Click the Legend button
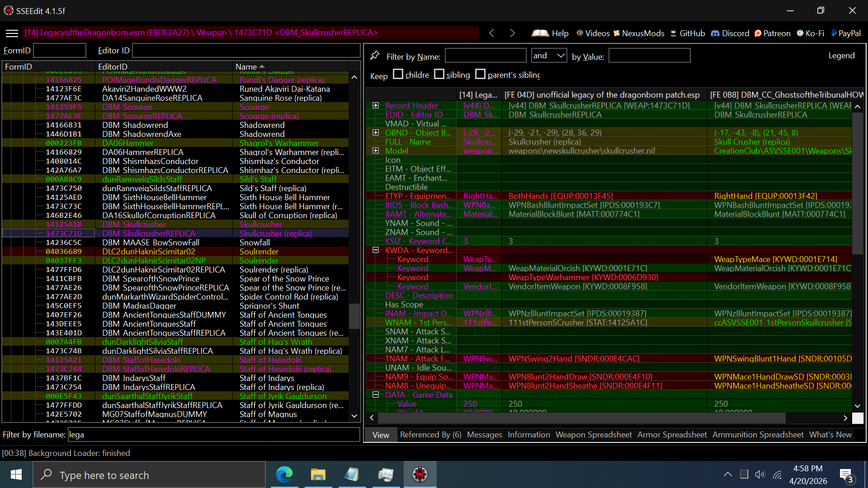The image size is (868, 488). pyautogui.click(x=841, y=56)
